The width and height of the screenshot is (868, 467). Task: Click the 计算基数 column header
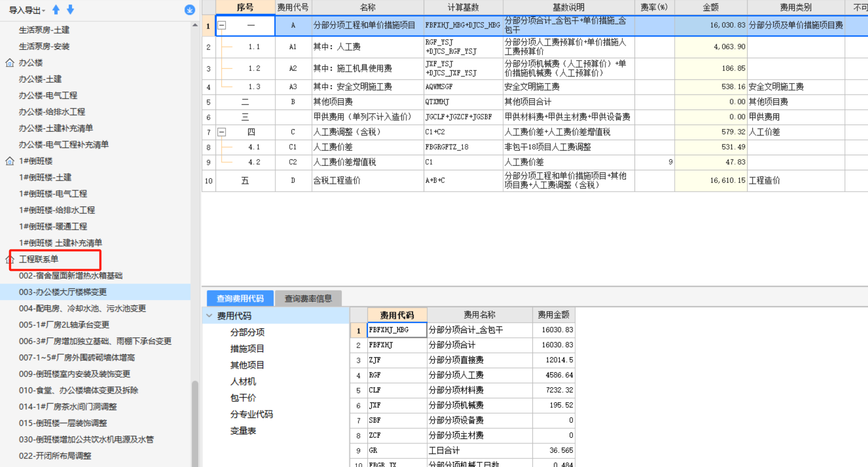[463, 7]
